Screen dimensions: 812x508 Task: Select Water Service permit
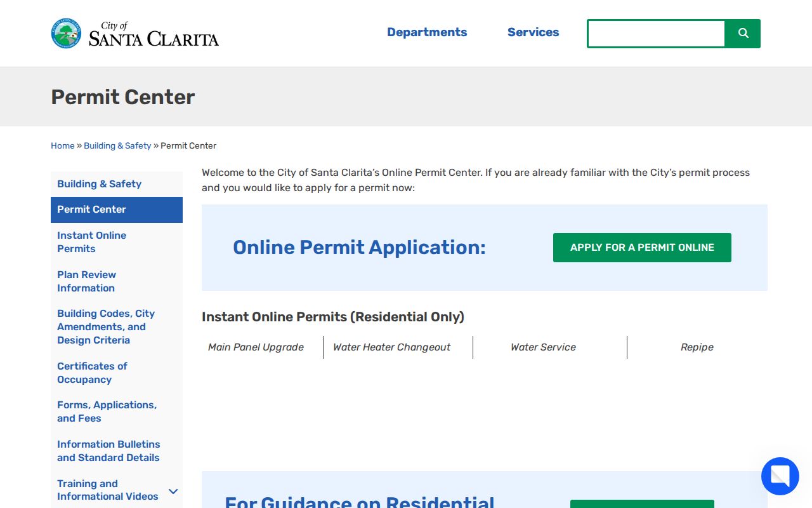543,347
